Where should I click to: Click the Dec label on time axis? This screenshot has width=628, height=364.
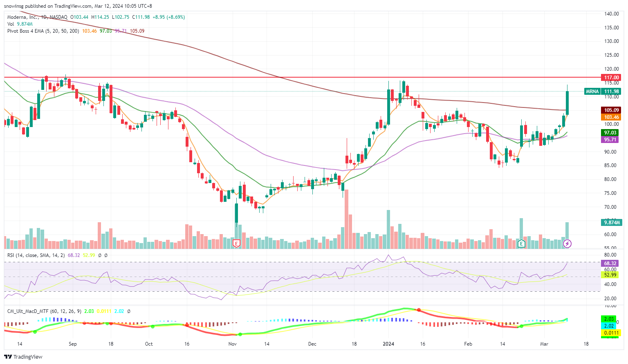pyautogui.click(x=312, y=344)
